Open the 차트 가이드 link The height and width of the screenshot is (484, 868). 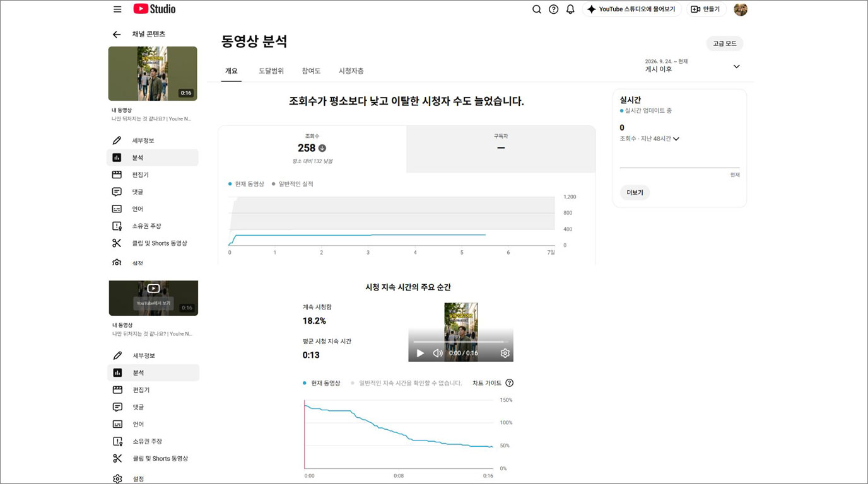(x=487, y=383)
